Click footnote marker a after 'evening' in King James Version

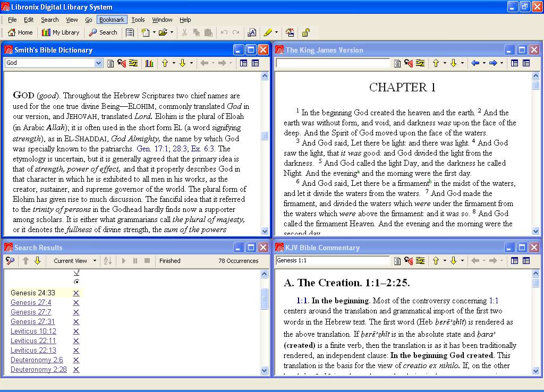coord(359,172)
